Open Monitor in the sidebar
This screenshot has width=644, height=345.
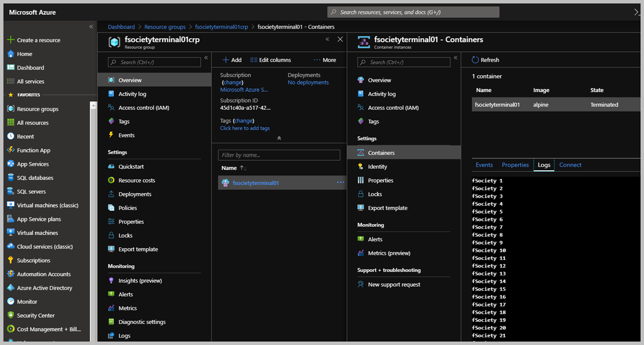coord(27,302)
